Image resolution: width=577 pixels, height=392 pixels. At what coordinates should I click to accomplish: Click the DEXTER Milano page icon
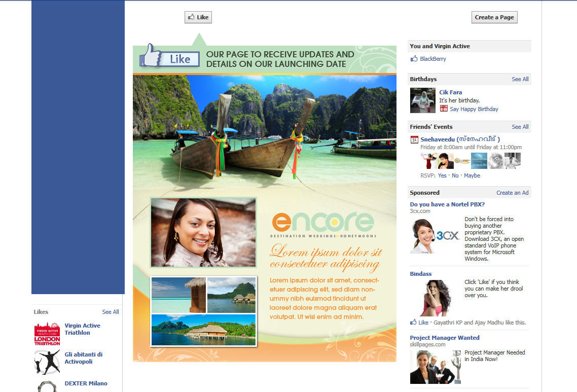(x=47, y=386)
